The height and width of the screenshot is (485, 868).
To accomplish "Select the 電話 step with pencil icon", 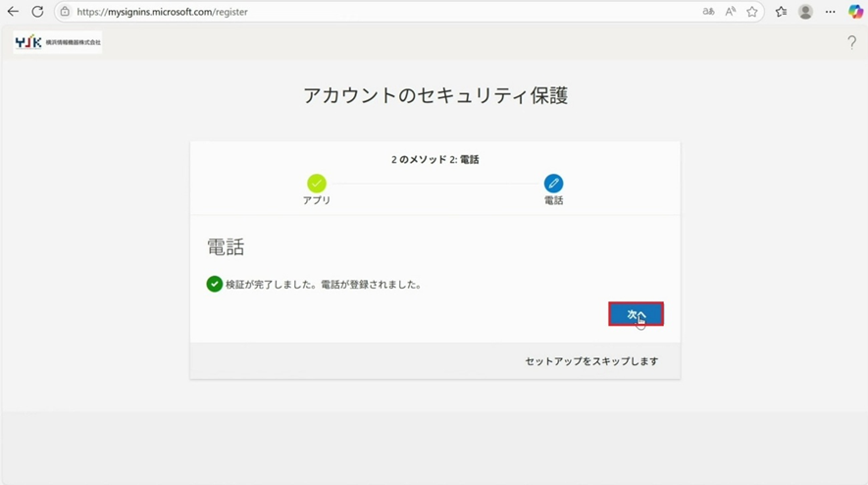I will pyautogui.click(x=553, y=184).
